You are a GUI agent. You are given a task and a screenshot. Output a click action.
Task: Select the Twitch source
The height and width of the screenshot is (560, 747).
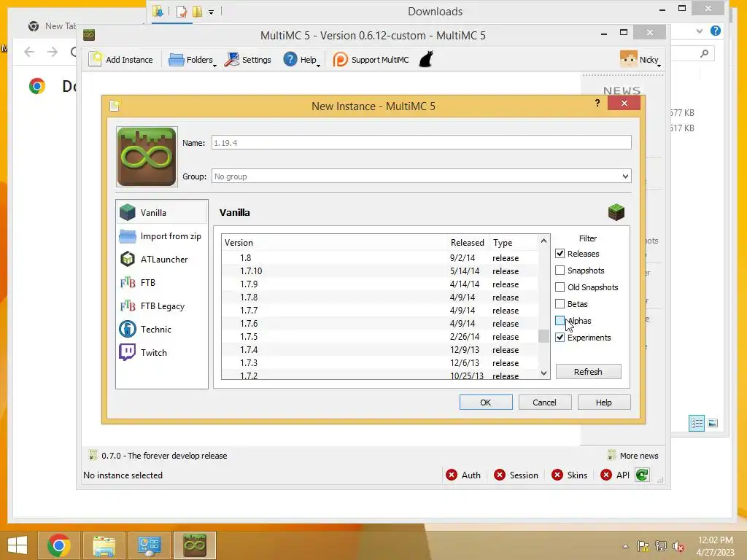[162, 353]
